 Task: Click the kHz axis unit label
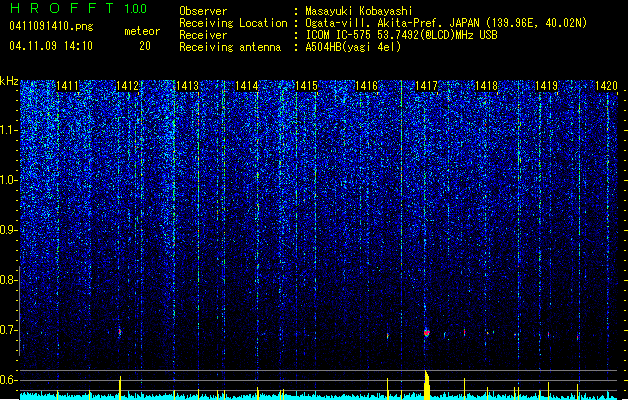[9, 81]
